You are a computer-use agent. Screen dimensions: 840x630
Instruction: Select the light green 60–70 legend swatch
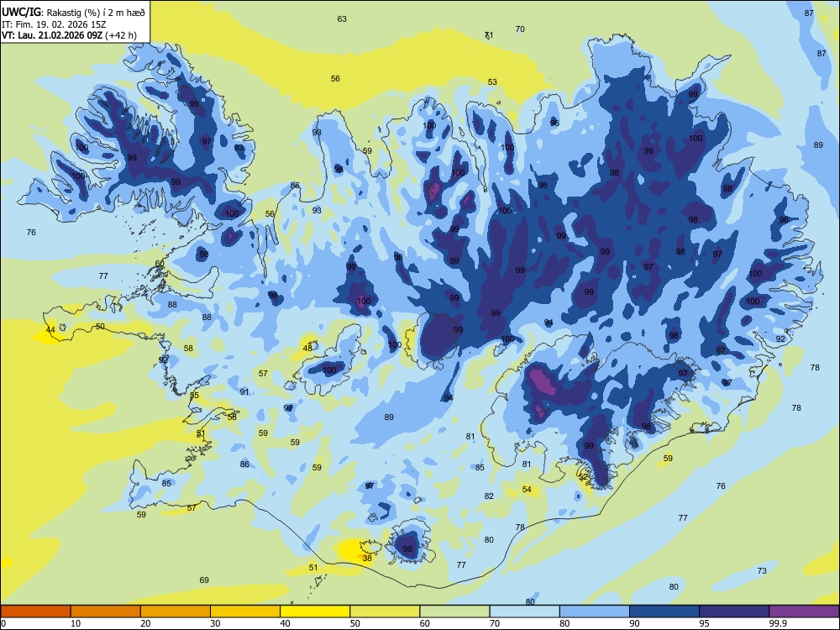click(x=454, y=612)
